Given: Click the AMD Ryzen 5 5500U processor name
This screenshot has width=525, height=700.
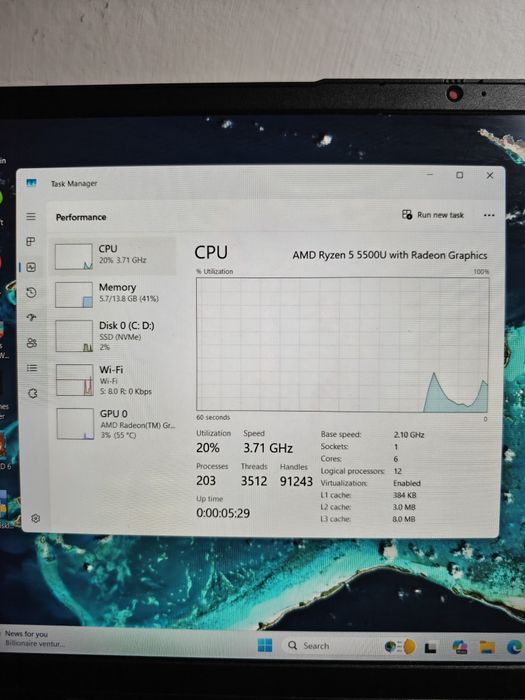Looking at the screenshot, I should click(390, 255).
